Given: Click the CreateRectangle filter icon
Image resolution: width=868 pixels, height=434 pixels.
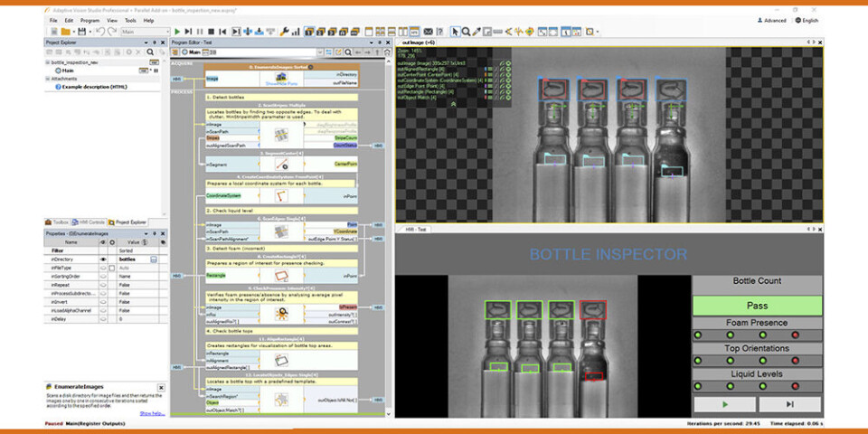Looking at the screenshot, I should 281,275.
